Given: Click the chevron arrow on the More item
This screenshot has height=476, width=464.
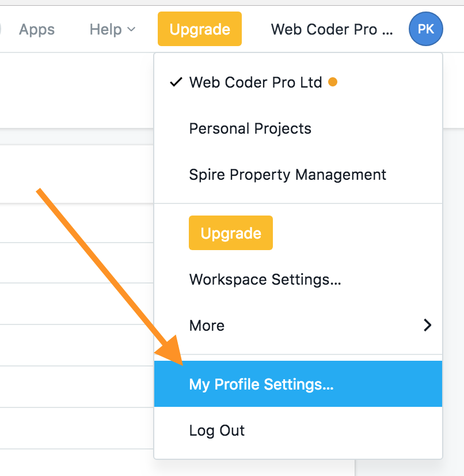Looking at the screenshot, I should coord(427,326).
